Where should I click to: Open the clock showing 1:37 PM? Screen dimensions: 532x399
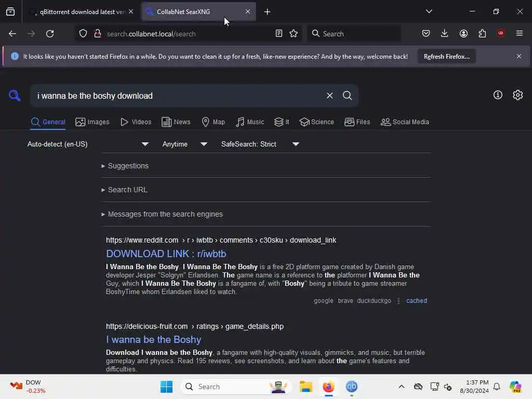click(x=474, y=387)
